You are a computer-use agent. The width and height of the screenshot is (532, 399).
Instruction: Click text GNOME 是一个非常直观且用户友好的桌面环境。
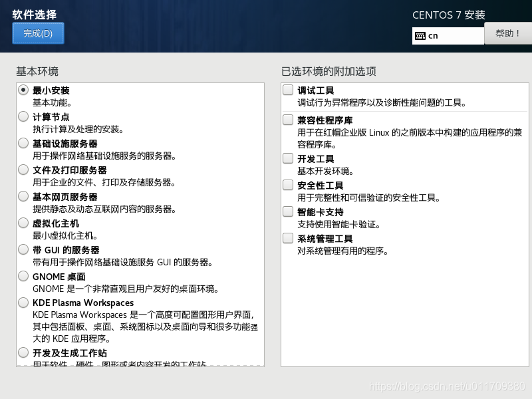(126, 289)
